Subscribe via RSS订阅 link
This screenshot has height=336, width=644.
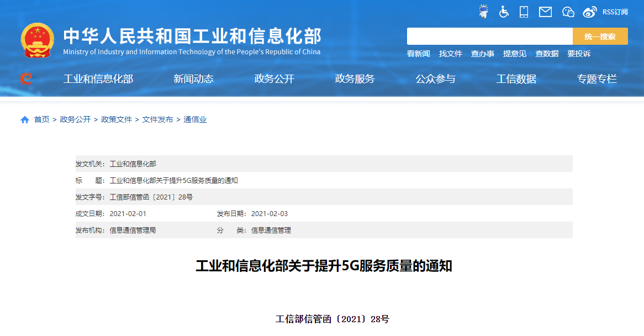pyautogui.click(x=615, y=12)
